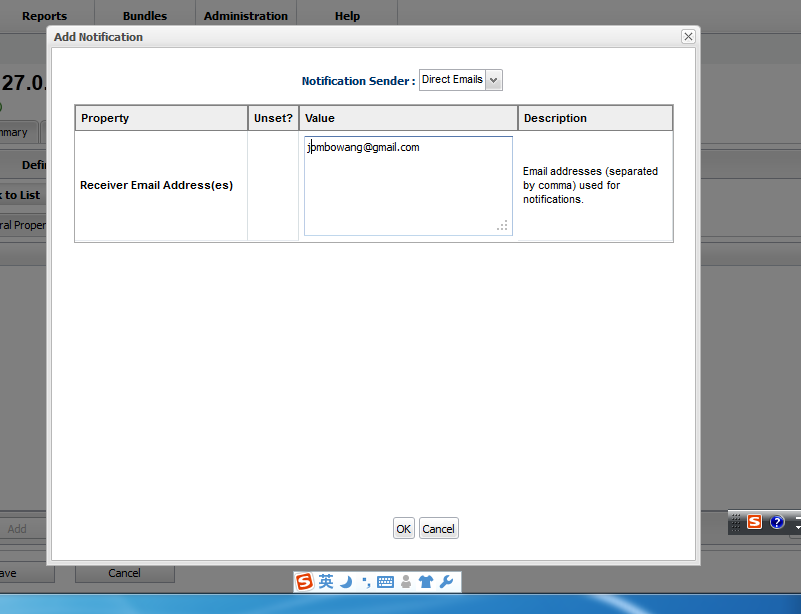Click the Back to List link

(20, 195)
